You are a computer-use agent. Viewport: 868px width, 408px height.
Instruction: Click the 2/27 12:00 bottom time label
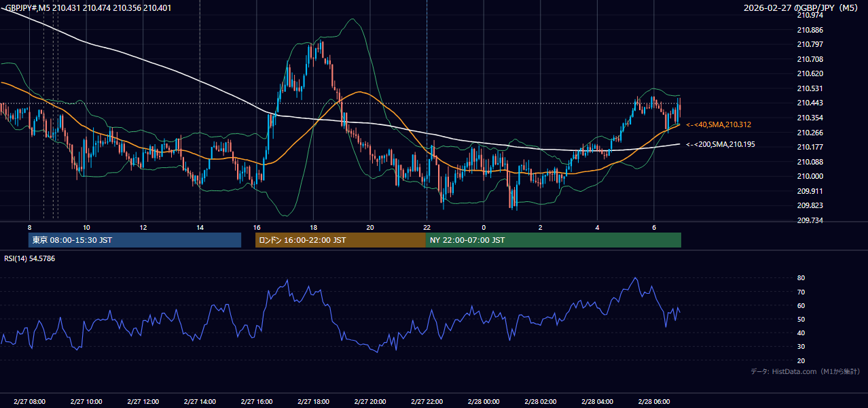(143, 401)
